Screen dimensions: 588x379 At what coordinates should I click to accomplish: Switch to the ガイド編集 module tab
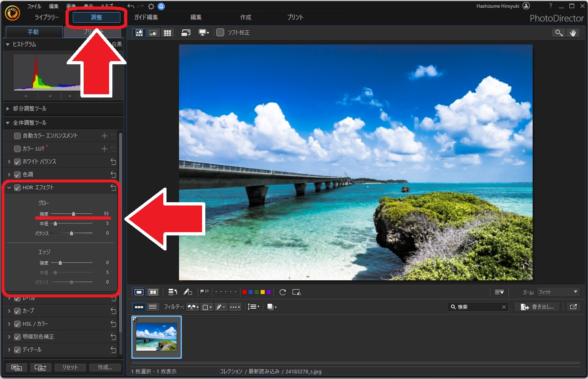point(146,17)
